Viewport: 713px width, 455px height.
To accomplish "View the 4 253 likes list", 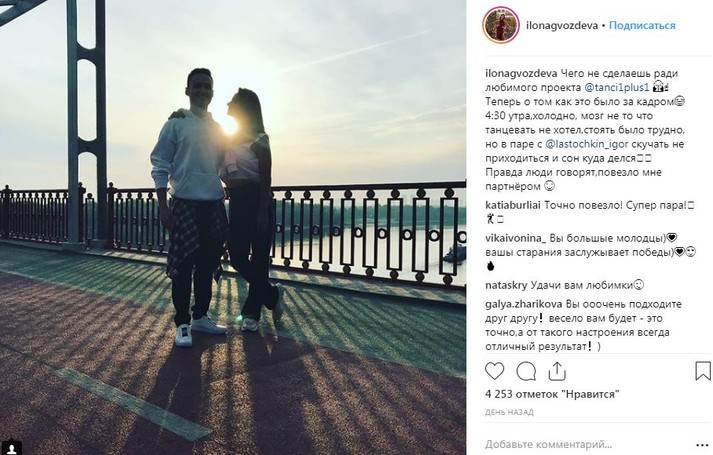I will [x=552, y=394].
